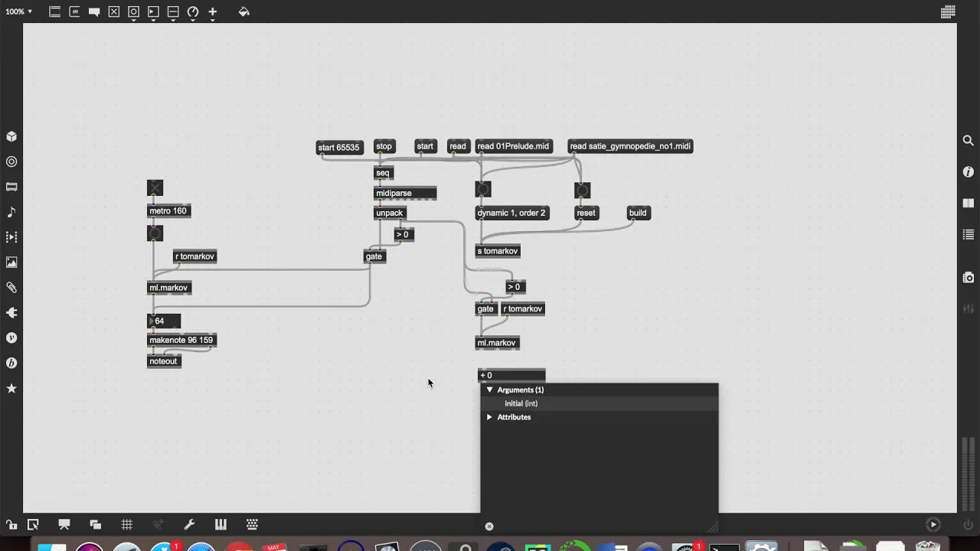
Task: Click the keyboard icon in bottom toolbar
Action: coord(252,524)
